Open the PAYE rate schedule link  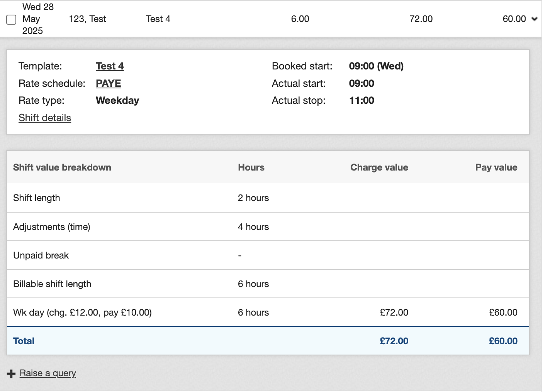click(108, 83)
